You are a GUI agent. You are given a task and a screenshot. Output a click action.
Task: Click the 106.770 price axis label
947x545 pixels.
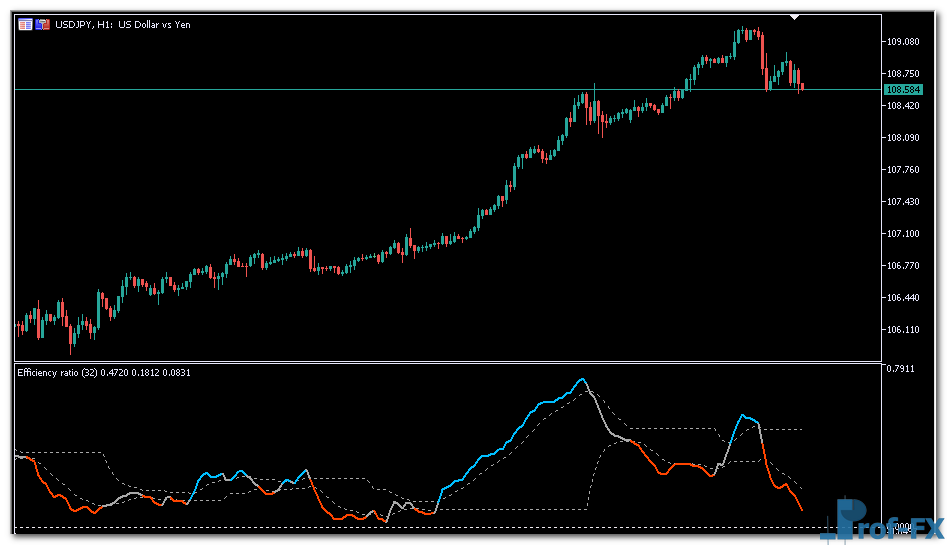coord(902,266)
